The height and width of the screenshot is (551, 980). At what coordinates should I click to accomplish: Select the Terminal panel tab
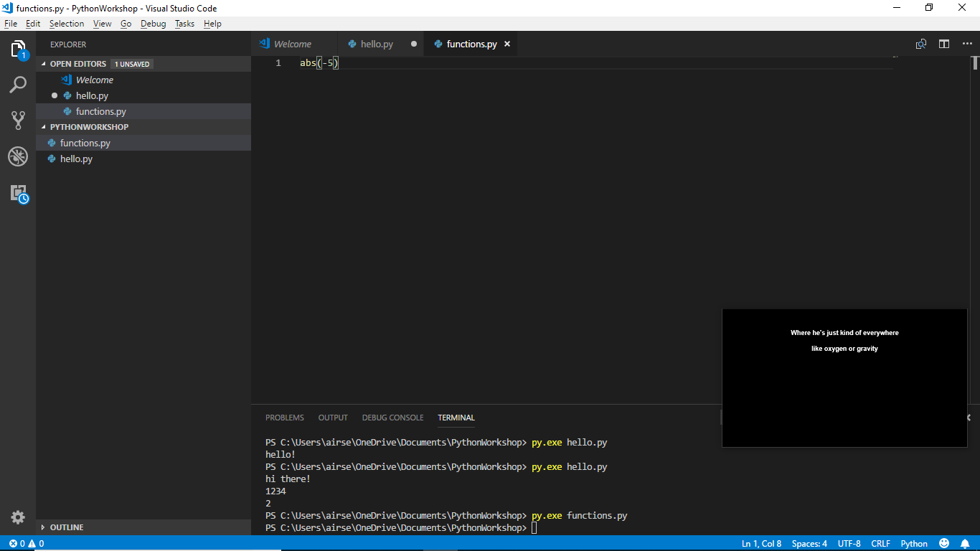456,418
